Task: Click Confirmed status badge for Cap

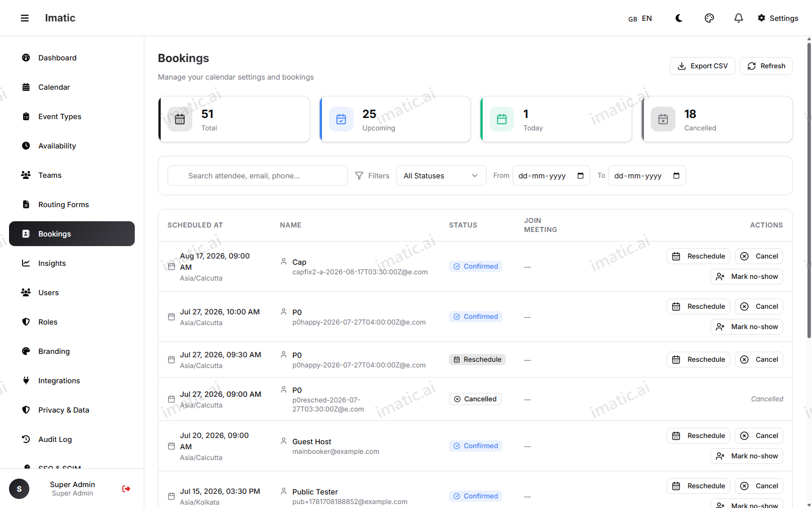Action: (x=476, y=266)
